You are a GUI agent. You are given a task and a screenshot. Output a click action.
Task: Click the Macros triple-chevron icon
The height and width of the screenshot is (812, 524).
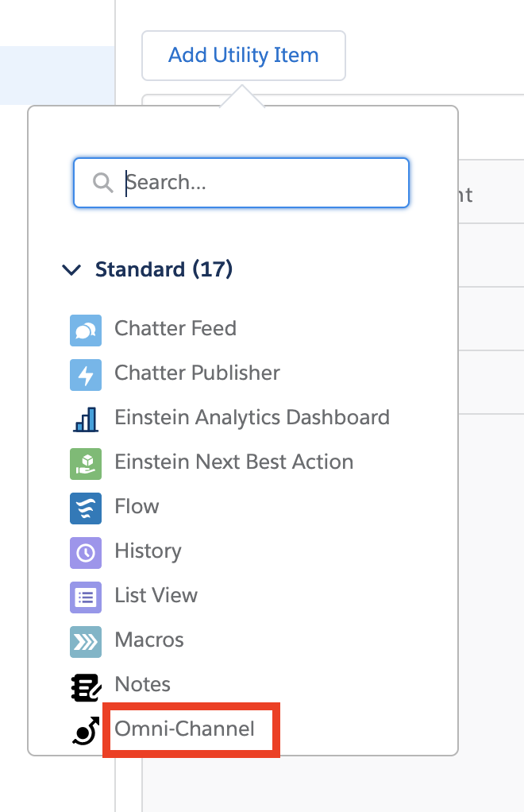[x=86, y=640]
